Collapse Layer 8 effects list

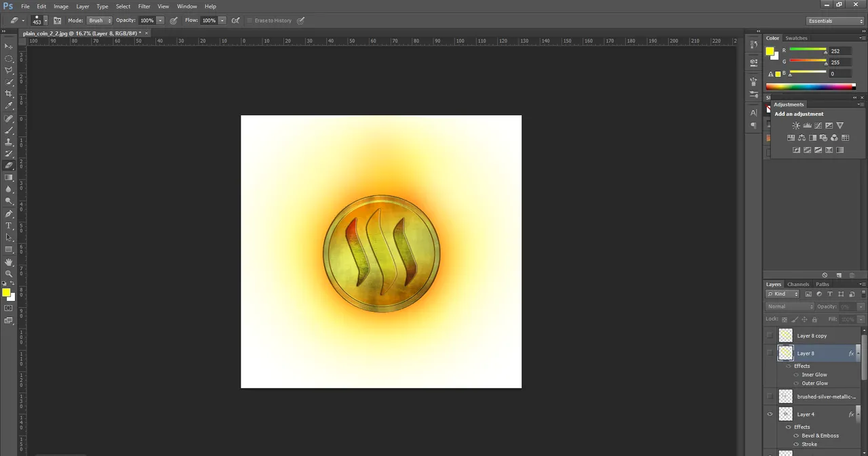coord(859,353)
